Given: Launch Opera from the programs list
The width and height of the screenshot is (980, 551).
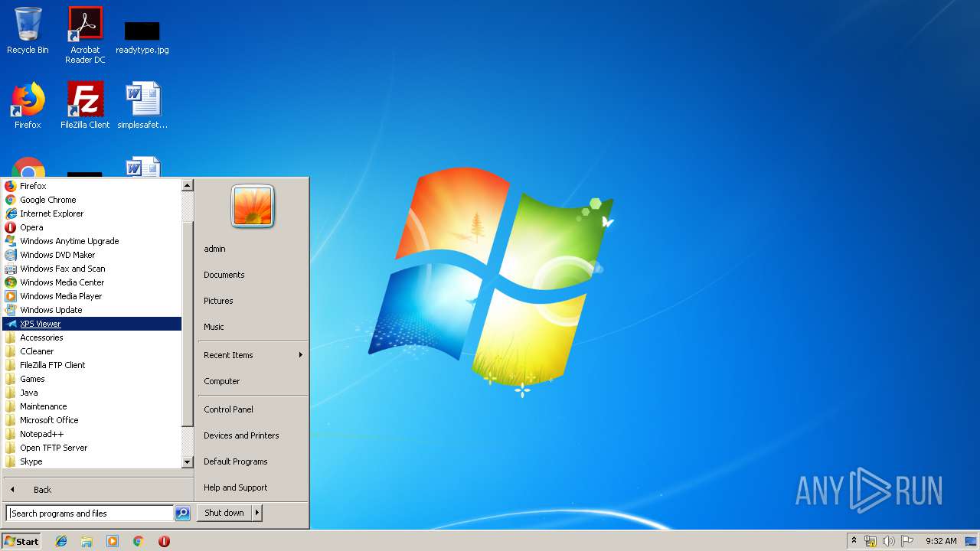Looking at the screenshot, I should [92, 227].
